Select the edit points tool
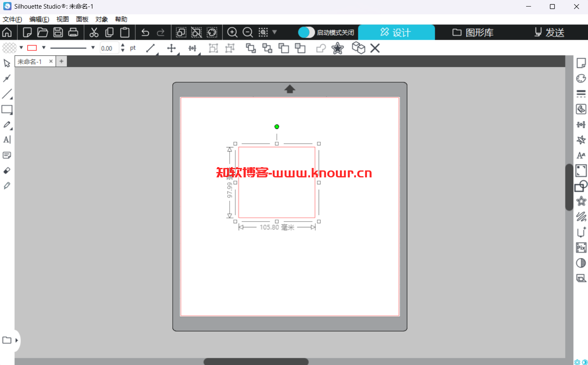 [x=7, y=78]
